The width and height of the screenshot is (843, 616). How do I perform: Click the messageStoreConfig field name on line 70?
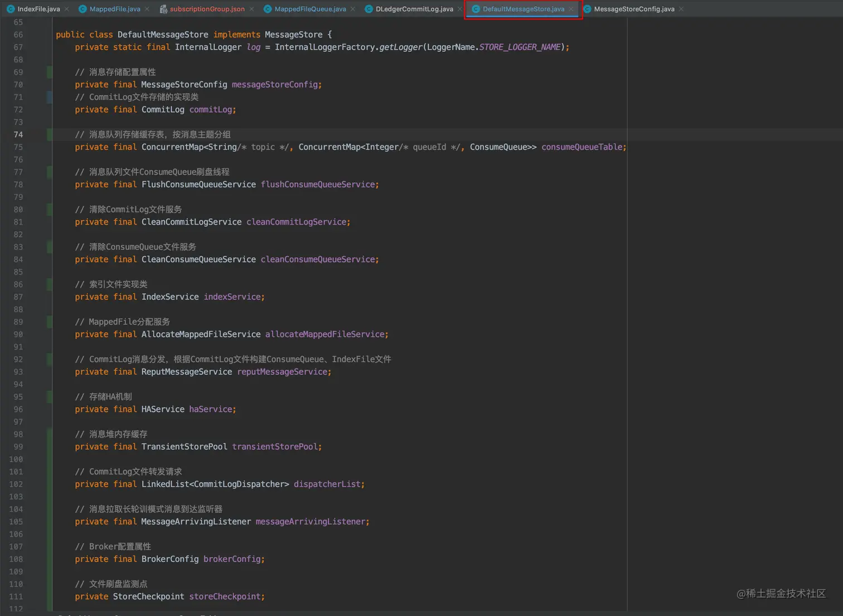(x=275, y=85)
